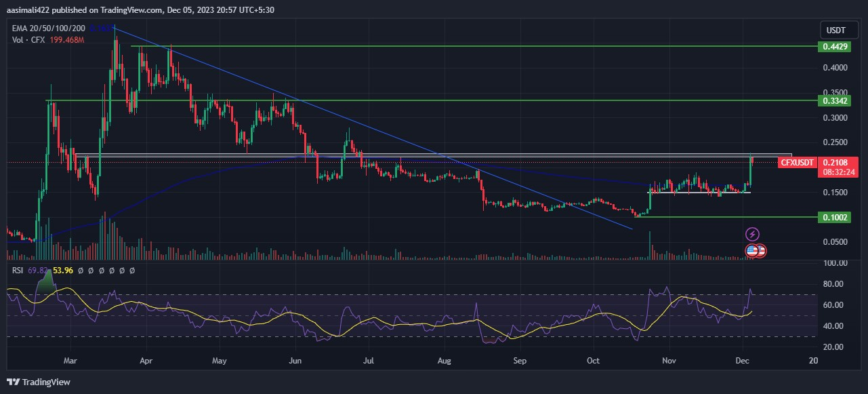Viewport: 868px width, 394px height.
Task: Click the 0.3000 price axis label
Action: tap(833, 118)
